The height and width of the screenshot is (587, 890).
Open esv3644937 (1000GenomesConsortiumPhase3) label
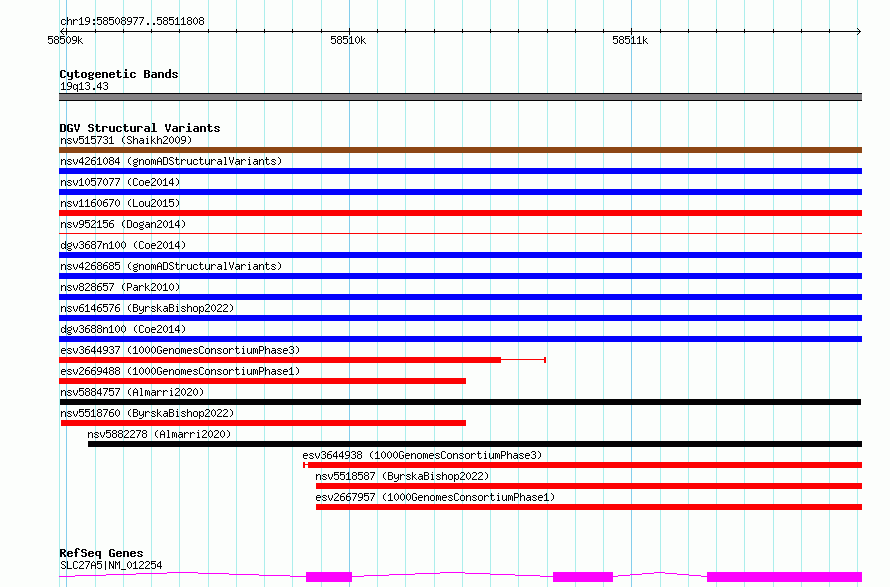point(180,350)
